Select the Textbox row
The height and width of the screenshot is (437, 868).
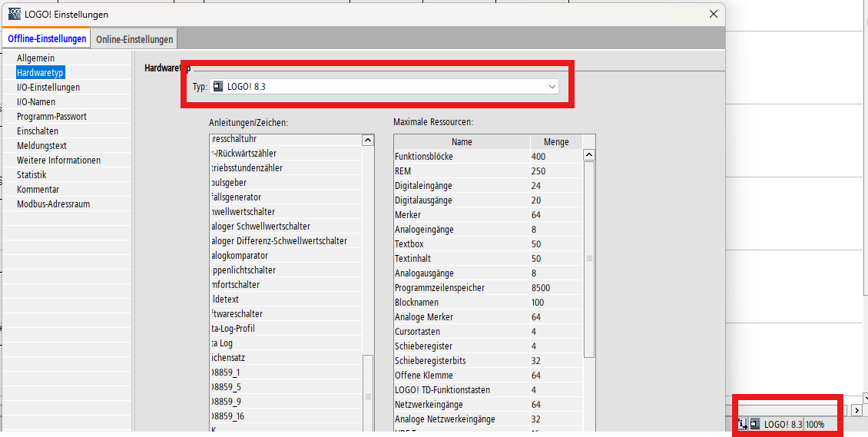489,244
